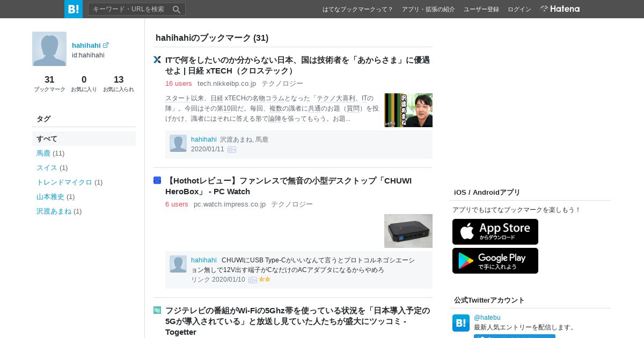Click the Hatena logo in header
Screen dimensions: 644x338
(x=560, y=9)
